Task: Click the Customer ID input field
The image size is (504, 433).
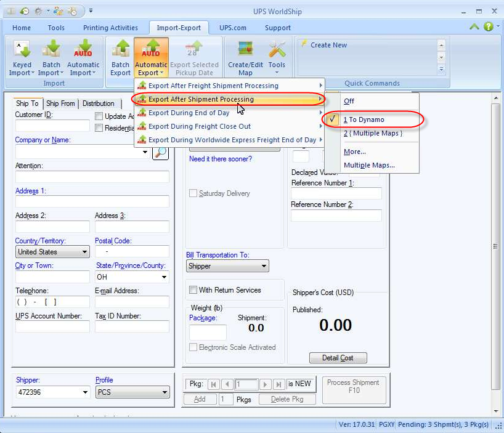Action: tap(52, 126)
